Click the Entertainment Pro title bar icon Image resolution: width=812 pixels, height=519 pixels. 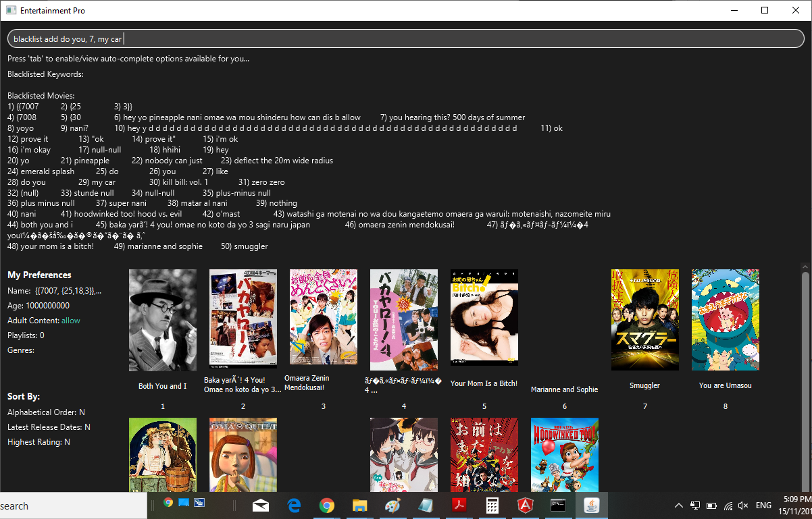pos(11,11)
